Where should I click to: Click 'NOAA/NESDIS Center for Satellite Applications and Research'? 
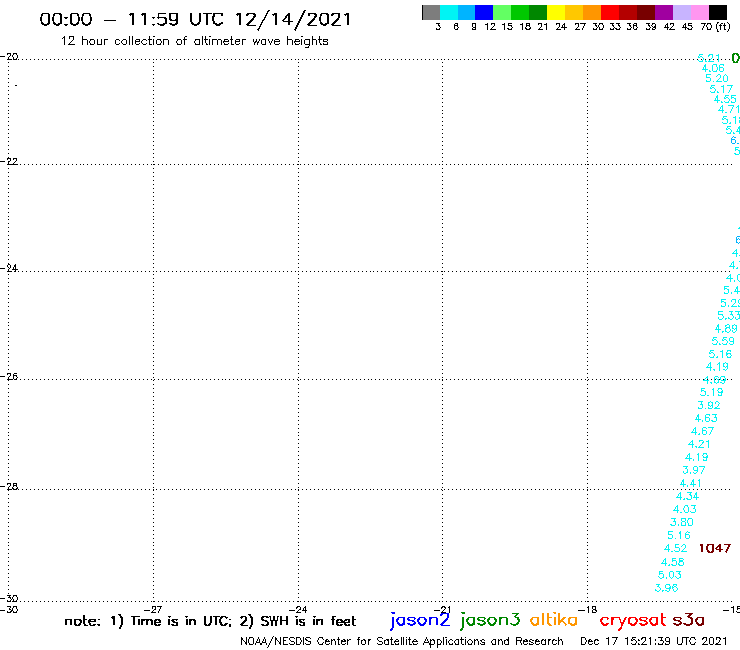tap(402, 642)
